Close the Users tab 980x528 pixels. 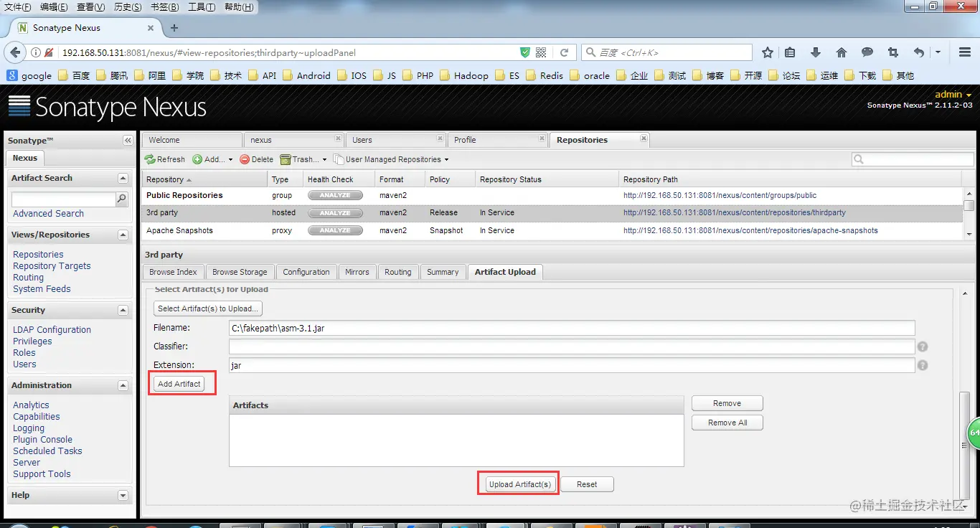pyautogui.click(x=440, y=138)
